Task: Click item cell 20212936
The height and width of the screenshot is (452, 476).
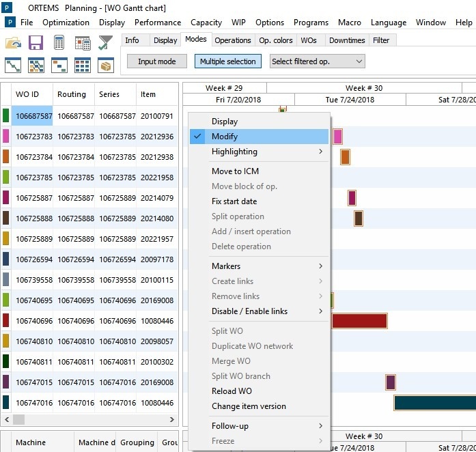Action: click(x=157, y=137)
